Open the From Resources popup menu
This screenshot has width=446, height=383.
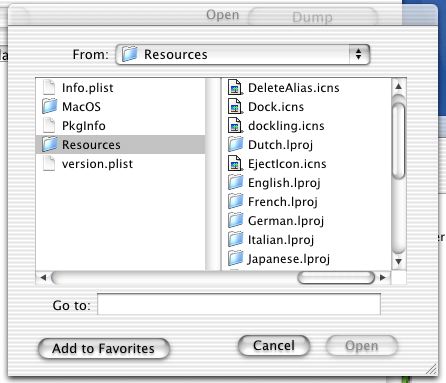243,54
